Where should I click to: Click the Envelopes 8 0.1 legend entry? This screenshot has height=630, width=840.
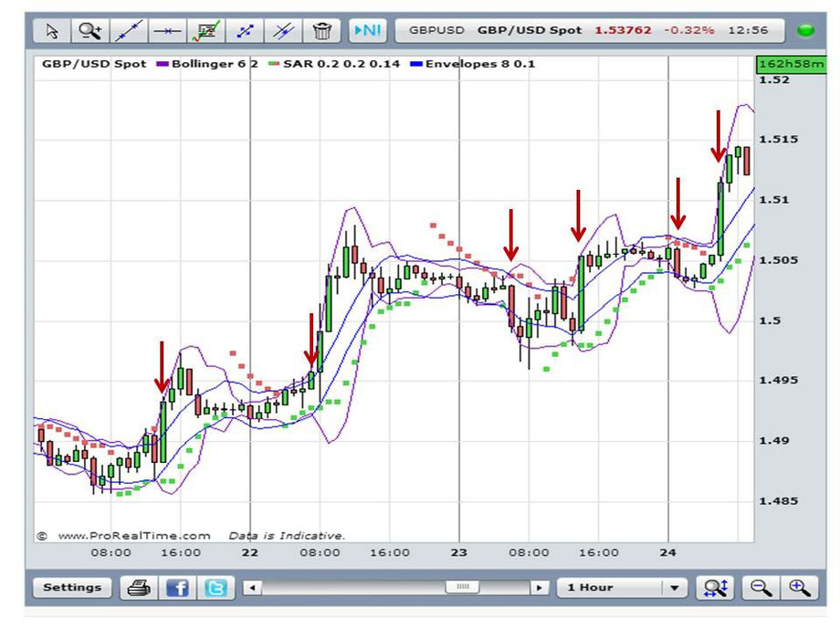(x=472, y=64)
